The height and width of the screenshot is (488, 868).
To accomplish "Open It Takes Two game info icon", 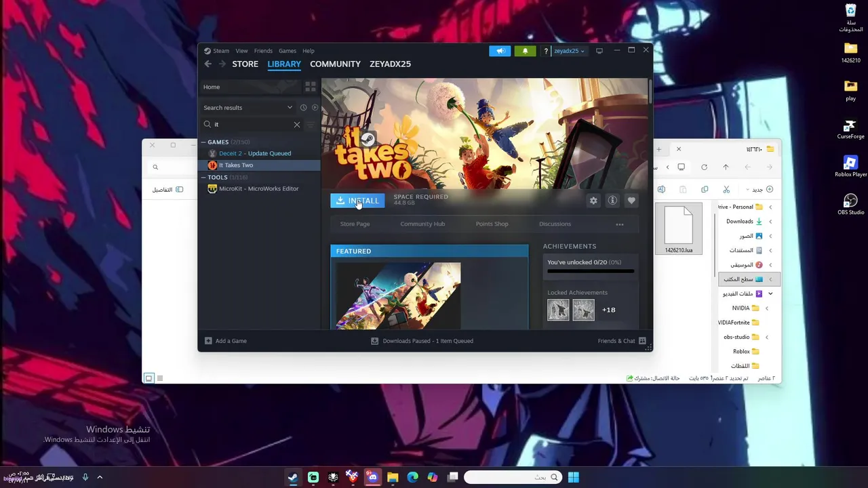I will coord(612,201).
